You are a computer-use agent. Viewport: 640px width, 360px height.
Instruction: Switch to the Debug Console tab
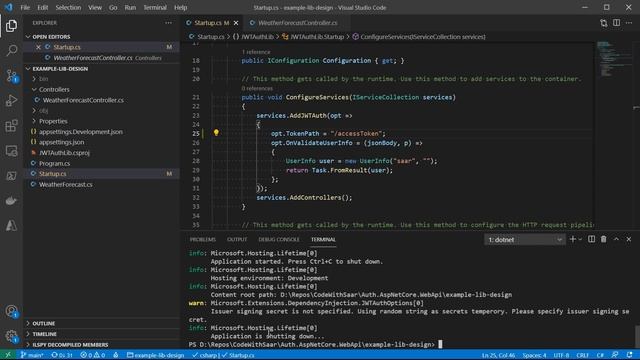(x=279, y=240)
